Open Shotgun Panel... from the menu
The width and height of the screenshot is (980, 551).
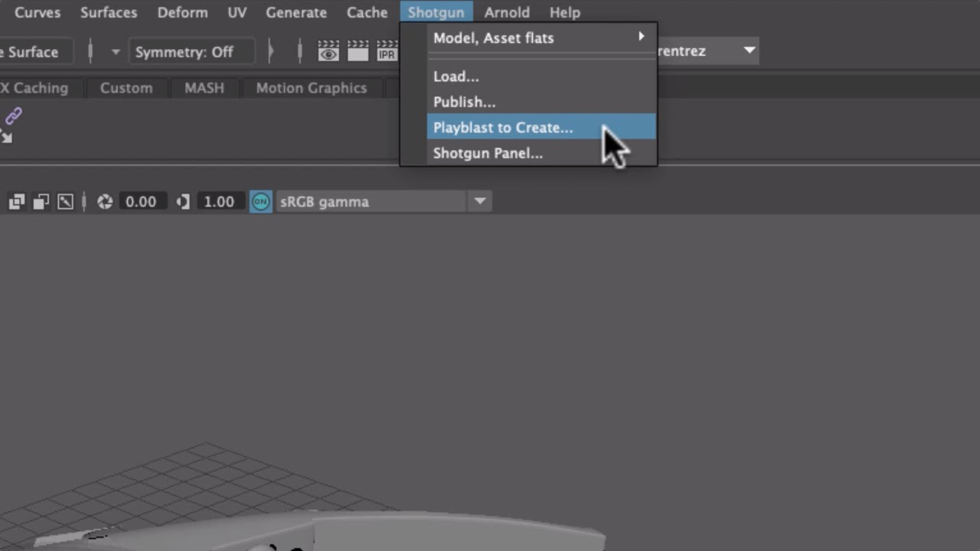541,153
